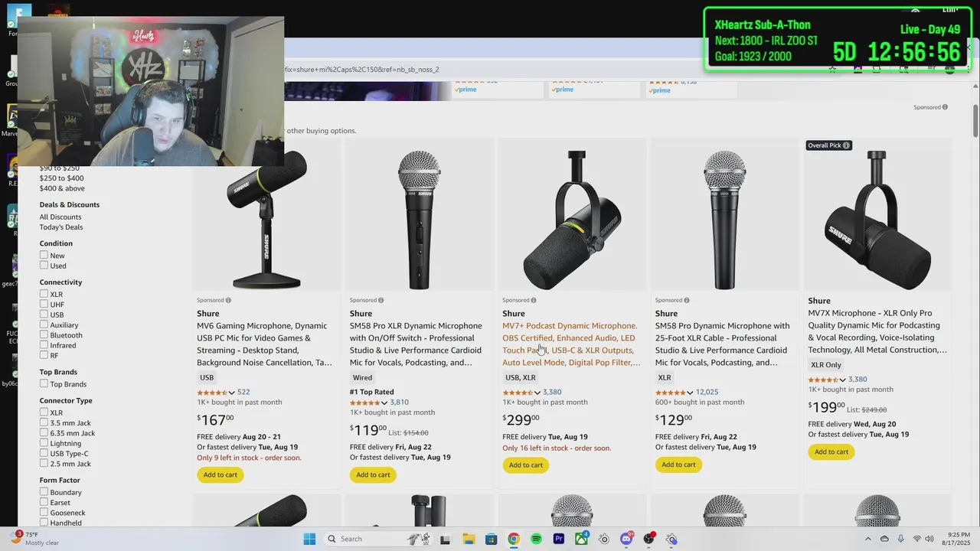Launch Microsoft Store from the taskbar
Screen dimensions: 980x551
(491, 539)
